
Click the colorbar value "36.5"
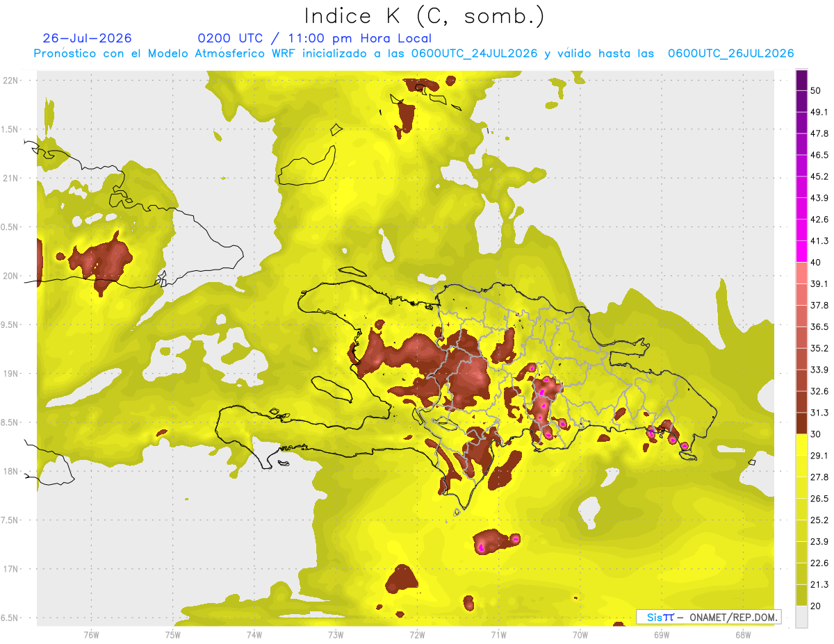click(x=819, y=327)
